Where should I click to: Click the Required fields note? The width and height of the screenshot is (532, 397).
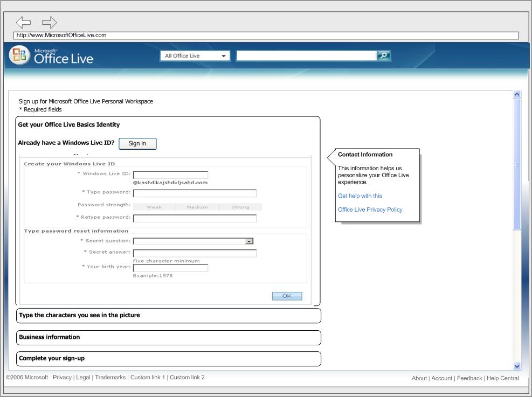[x=40, y=109]
